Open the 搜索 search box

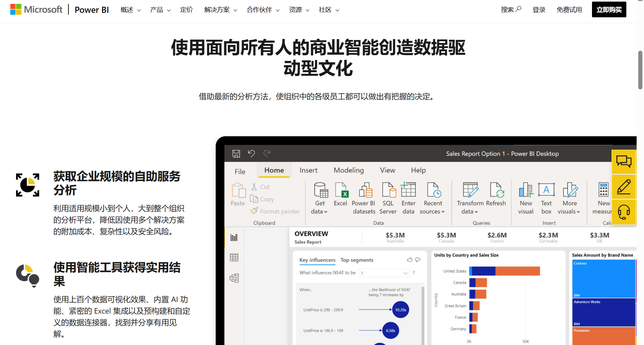pos(511,10)
